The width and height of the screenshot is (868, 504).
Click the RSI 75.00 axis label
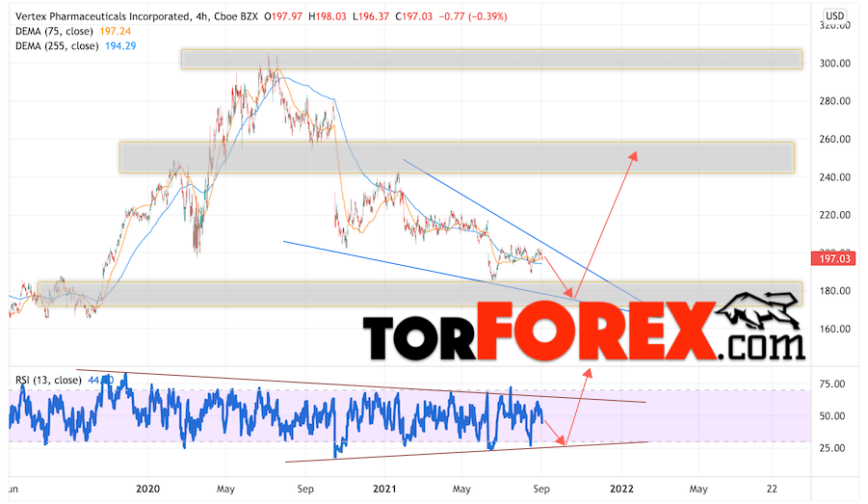tap(832, 384)
